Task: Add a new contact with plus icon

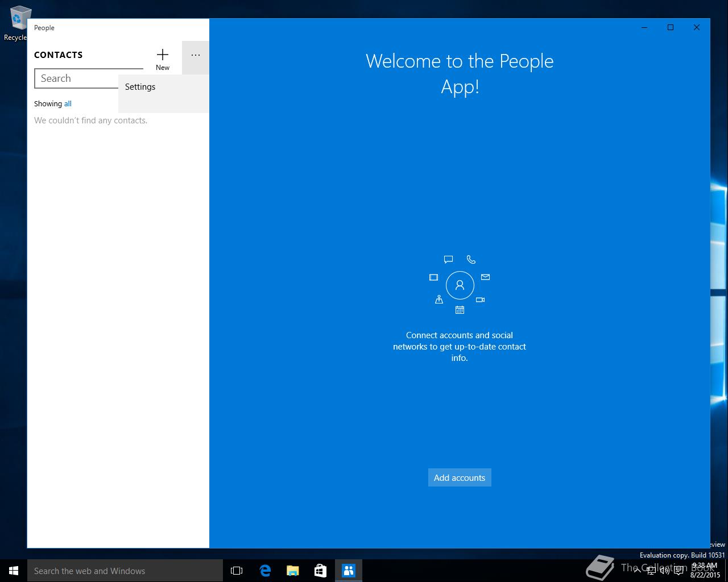Action: click(x=163, y=58)
